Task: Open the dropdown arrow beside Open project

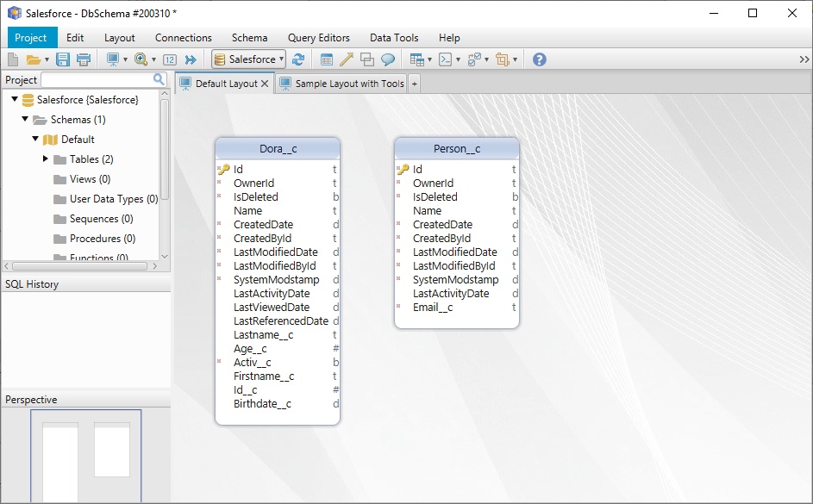Action: pyautogui.click(x=47, y=59)
